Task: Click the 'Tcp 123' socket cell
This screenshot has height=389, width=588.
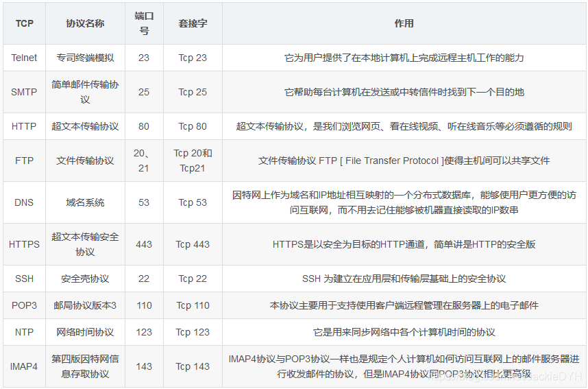Action: click(x=193, y=332)
